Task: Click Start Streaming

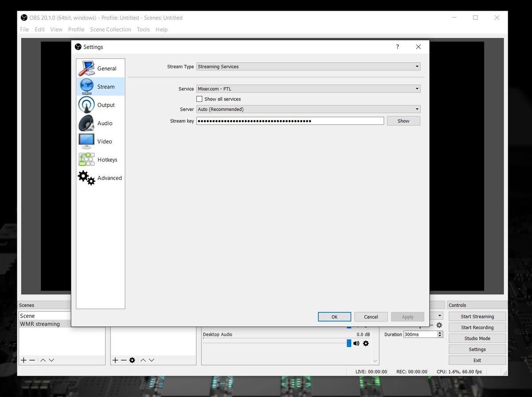Action: pos(477,316)
